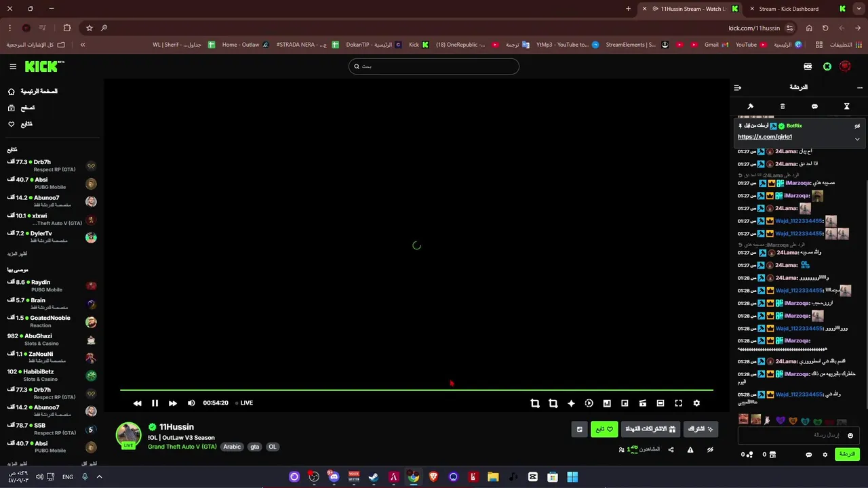Open Drb7h channel under following
This screenshot has height=488, width=868.
[52, 165]
